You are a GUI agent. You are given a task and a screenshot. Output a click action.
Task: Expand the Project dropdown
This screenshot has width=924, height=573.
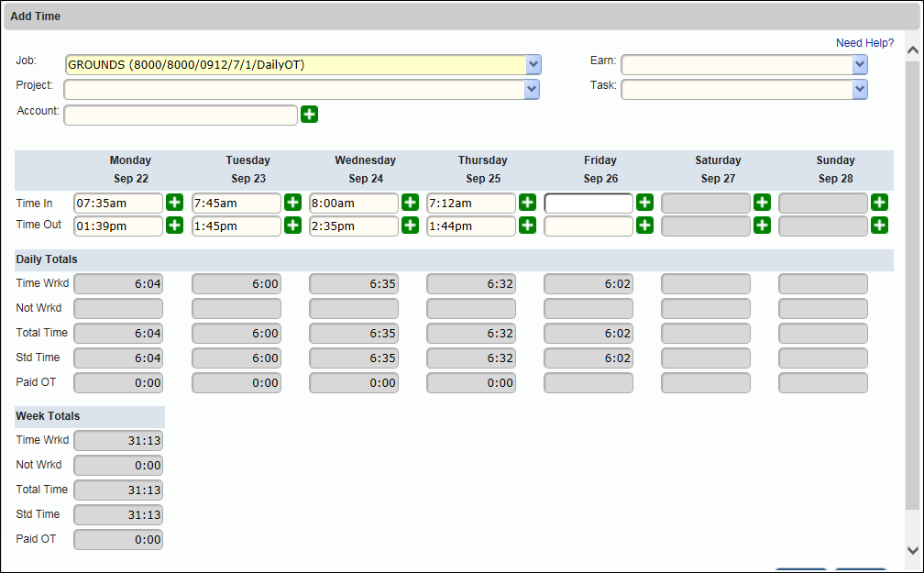[532, 89]
